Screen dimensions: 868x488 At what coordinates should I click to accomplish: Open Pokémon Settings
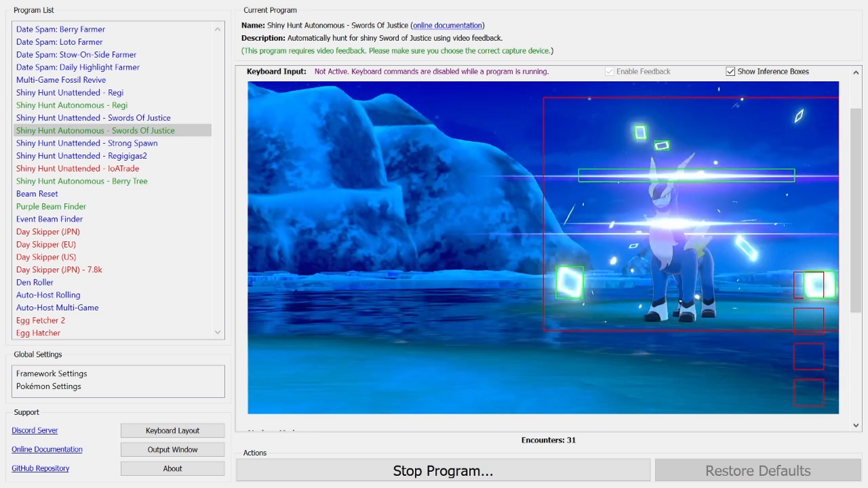[49, 386]
